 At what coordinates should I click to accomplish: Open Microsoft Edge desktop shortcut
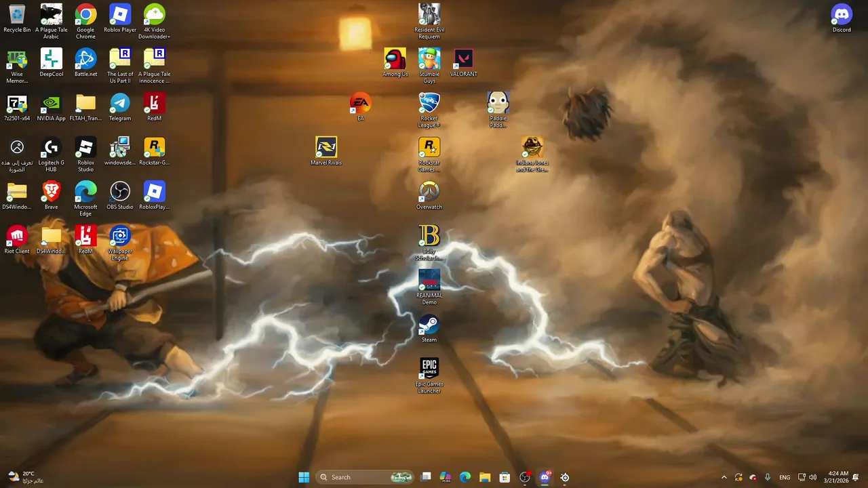point(85,199)
